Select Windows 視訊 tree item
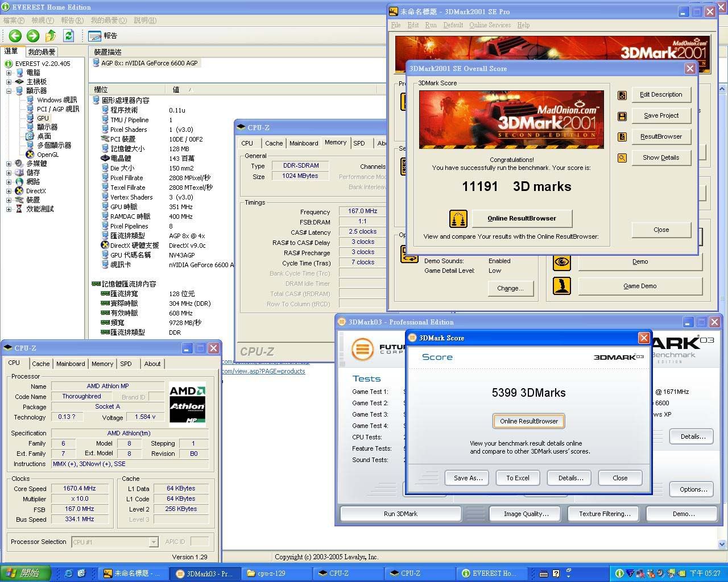The height and width of the screenshot is (582, 728). pos(57,100)
